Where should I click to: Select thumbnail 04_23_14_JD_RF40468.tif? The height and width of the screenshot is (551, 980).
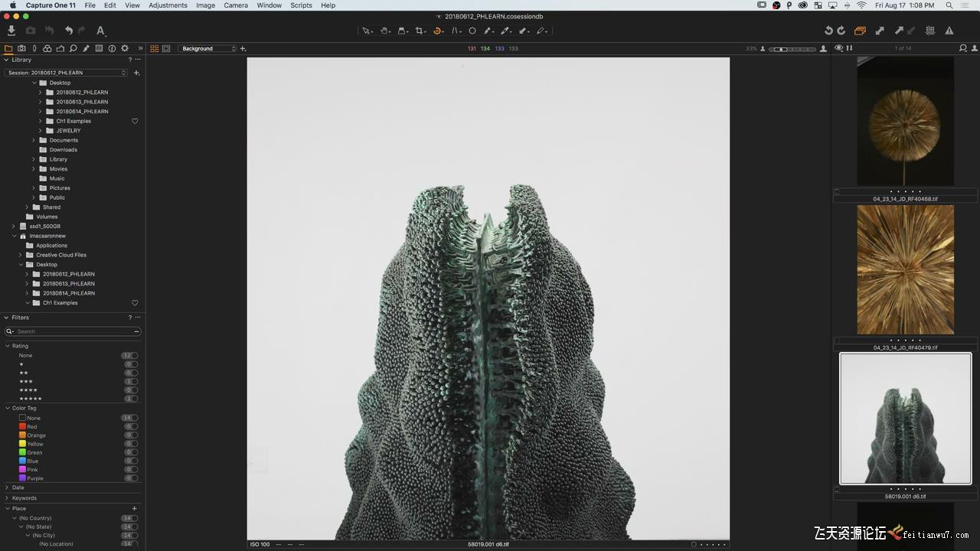click(906, 121)
